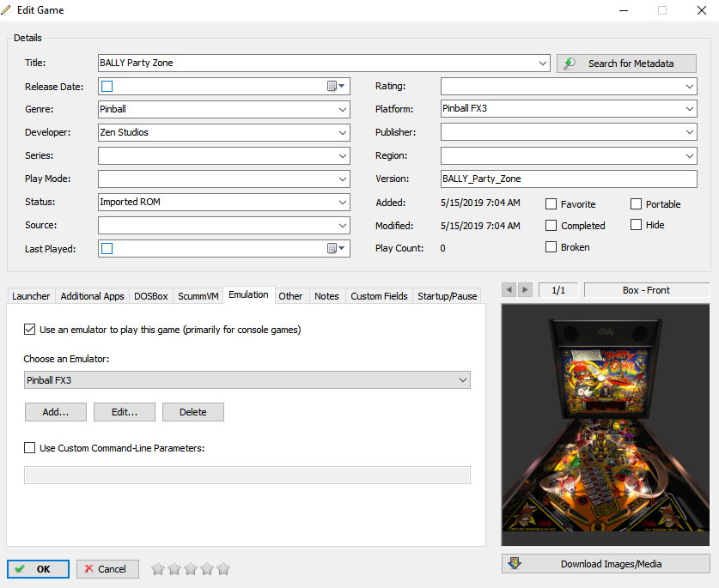Image resolution: width=719 pixels, height=588 pixels.
Task: Confirm changes with the OK button
Action: click(x=38, y=569)
